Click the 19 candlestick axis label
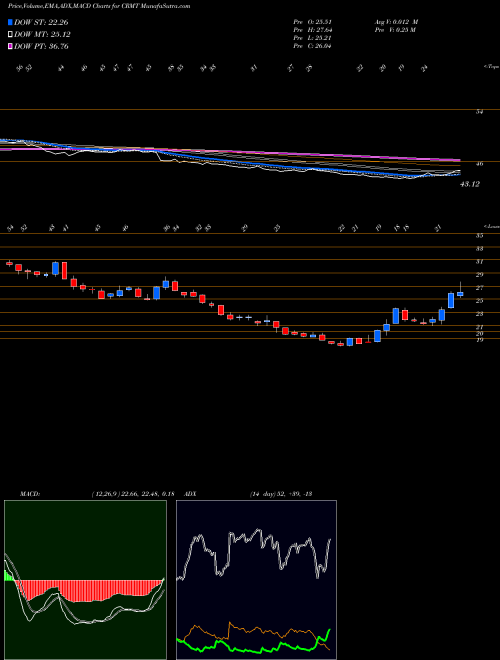The height and width of the screenshot is (660, 500). pyautogui.click(x=479, y=340)
